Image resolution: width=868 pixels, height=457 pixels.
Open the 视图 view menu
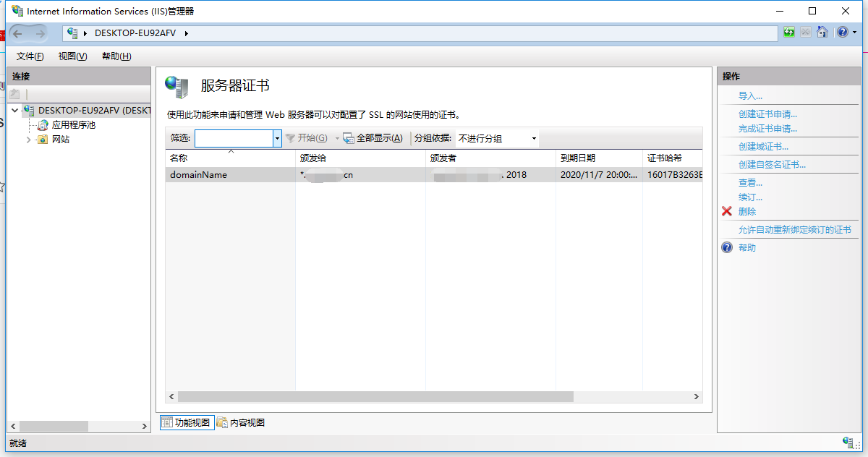(x=72, y=56)
